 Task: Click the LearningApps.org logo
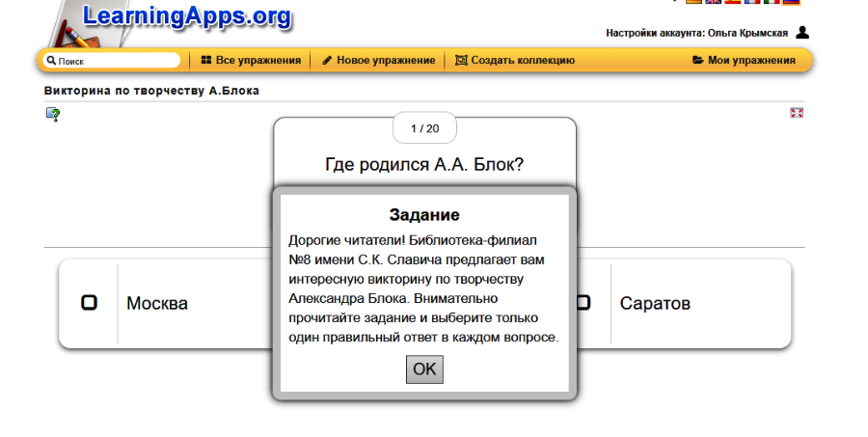point(185,16)
